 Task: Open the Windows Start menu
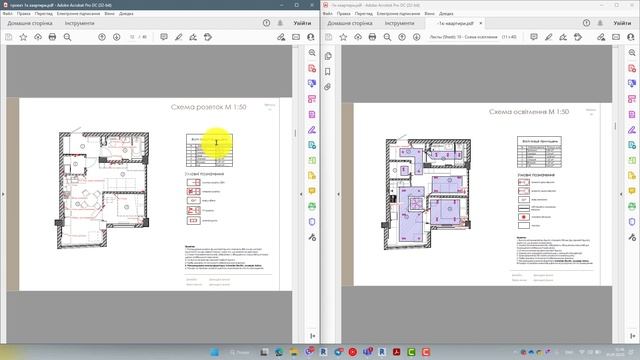click(215, 352)
